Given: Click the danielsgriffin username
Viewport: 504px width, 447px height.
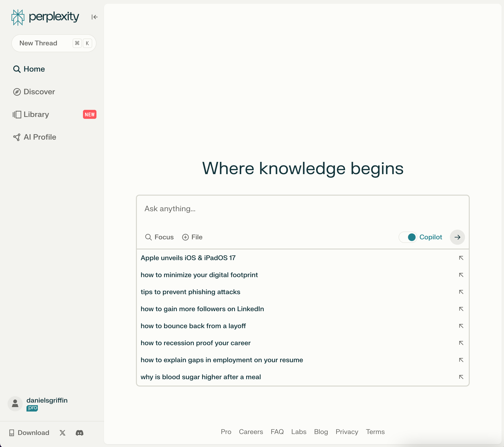Looking at the screenshot, I should [47, 400].
